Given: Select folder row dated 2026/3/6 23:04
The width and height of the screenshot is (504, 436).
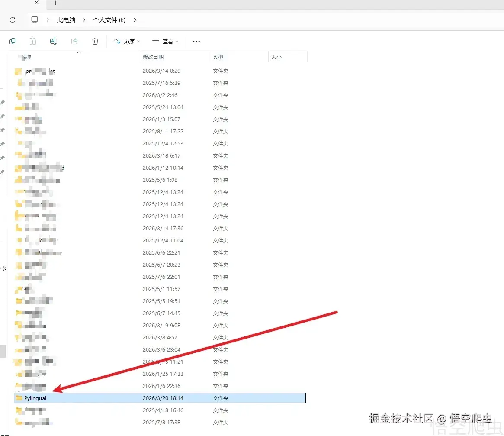Looking at the screenshot, I should pos(160,350).
